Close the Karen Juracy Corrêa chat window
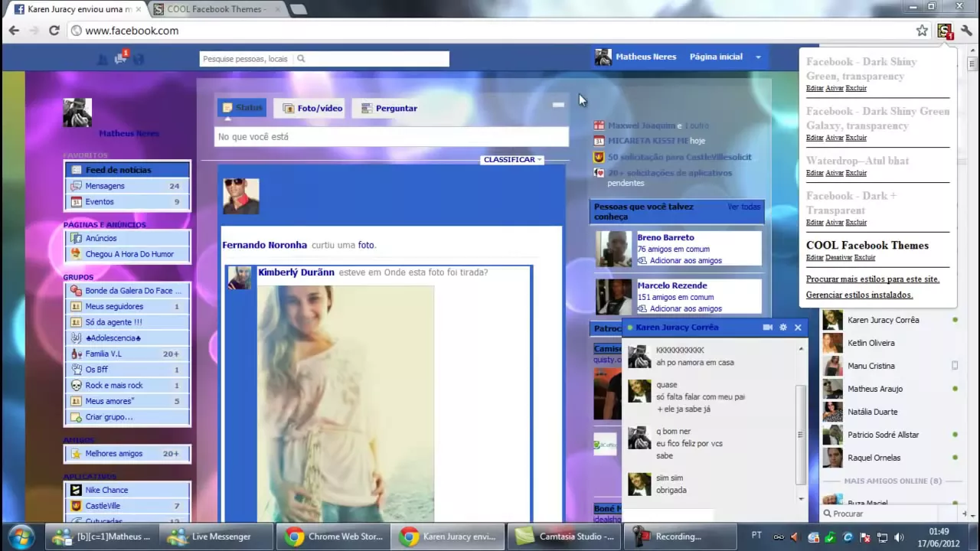The height and width of the screenshot is (551, 980). [x=798, y=328]
